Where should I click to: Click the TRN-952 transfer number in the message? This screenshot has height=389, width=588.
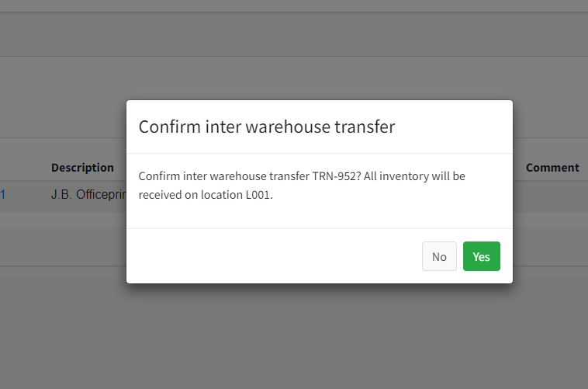[330, 176]
